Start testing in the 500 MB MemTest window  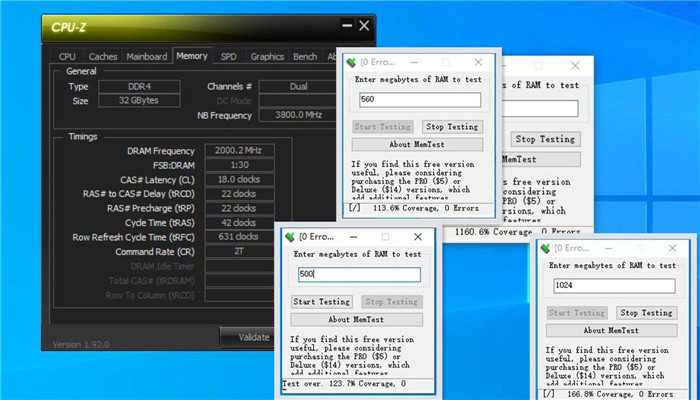pos(321,302)
